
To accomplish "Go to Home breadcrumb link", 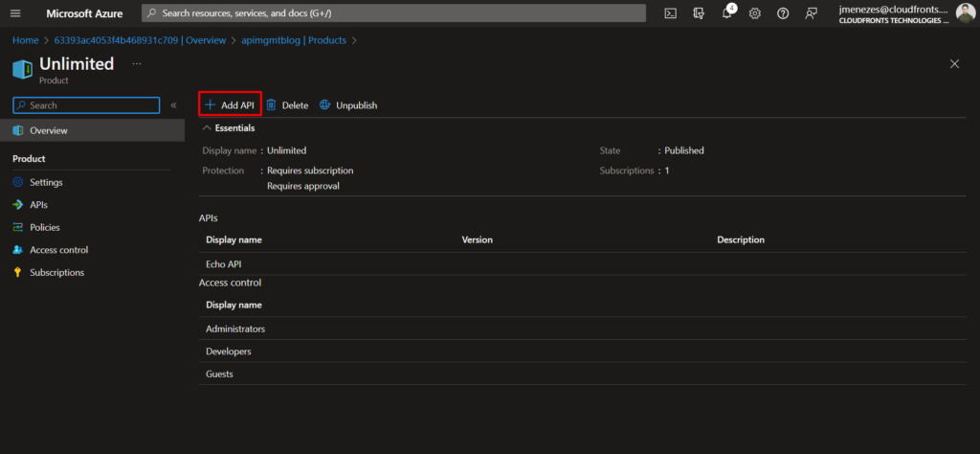I will 26,40.
